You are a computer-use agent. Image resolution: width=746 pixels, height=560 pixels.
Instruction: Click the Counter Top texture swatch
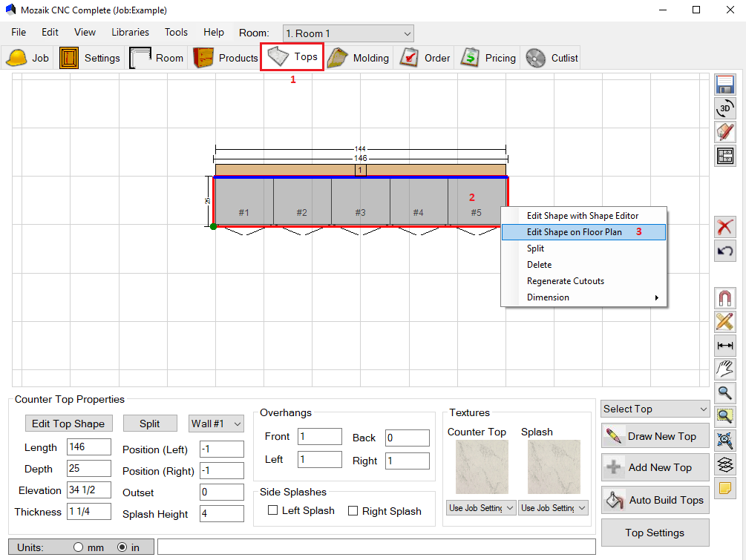pos(482,467)
